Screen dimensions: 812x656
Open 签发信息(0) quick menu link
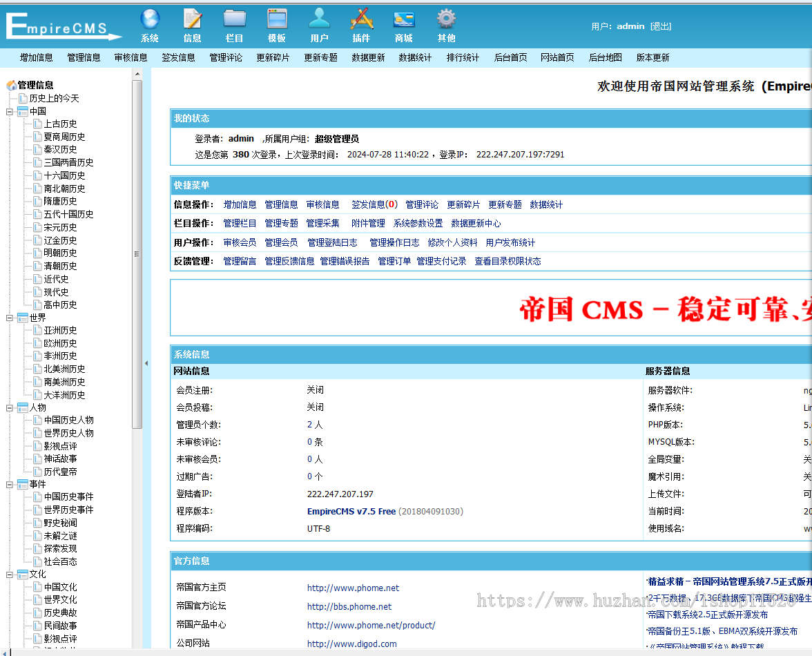[x=374, y=204]
